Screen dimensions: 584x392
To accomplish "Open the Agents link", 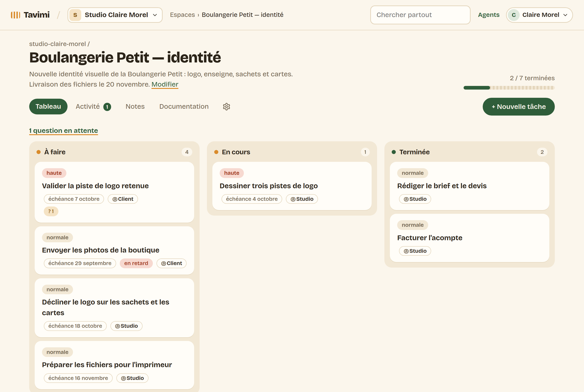I will pyautogui.click(x=488, y=15).
